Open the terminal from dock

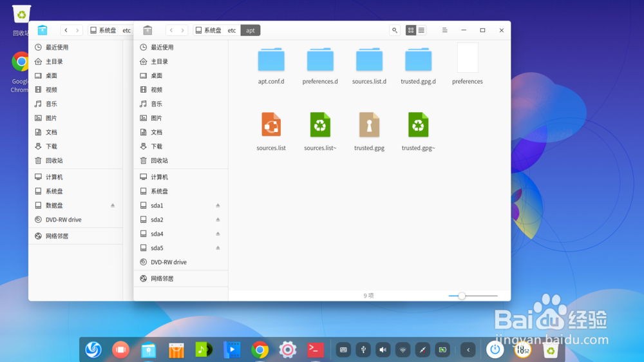click(x=316, y=350)
